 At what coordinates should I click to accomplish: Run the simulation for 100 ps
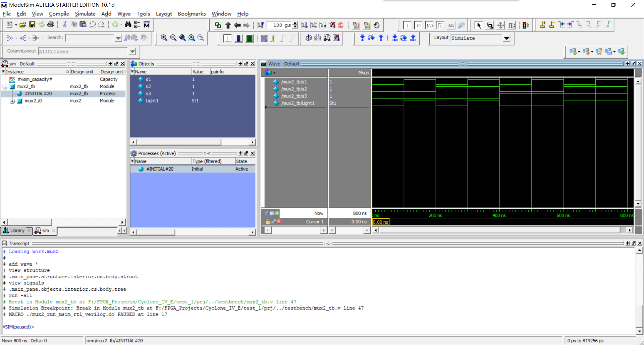(305, 25)
